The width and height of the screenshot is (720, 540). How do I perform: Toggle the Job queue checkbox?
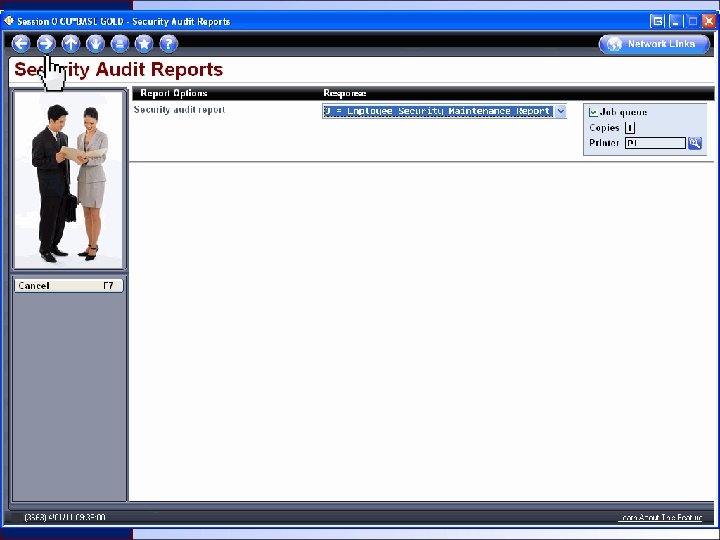593,112
